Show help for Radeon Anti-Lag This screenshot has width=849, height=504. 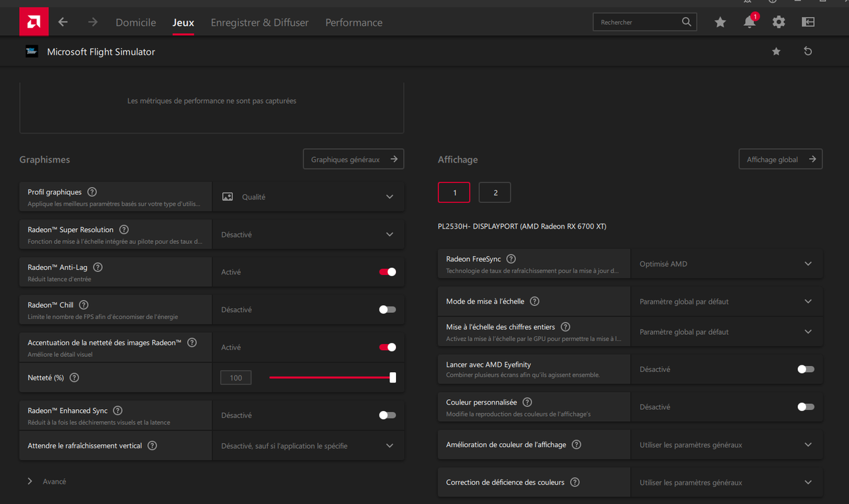[x=98, y=267]
